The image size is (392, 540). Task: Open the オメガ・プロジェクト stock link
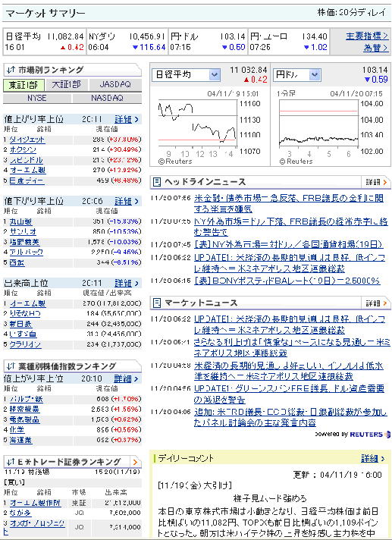click(x=33, y=528)
